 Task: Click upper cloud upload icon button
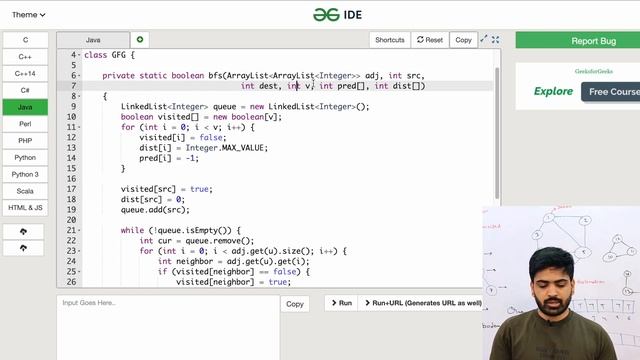click(x=23, y=231)
